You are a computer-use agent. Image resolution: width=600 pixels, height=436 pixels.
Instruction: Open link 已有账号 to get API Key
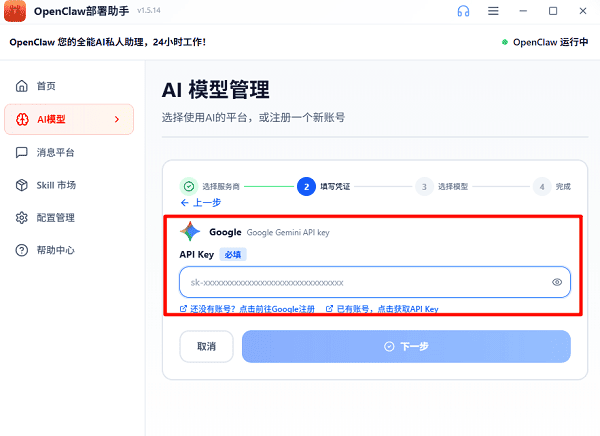point(382,309)
